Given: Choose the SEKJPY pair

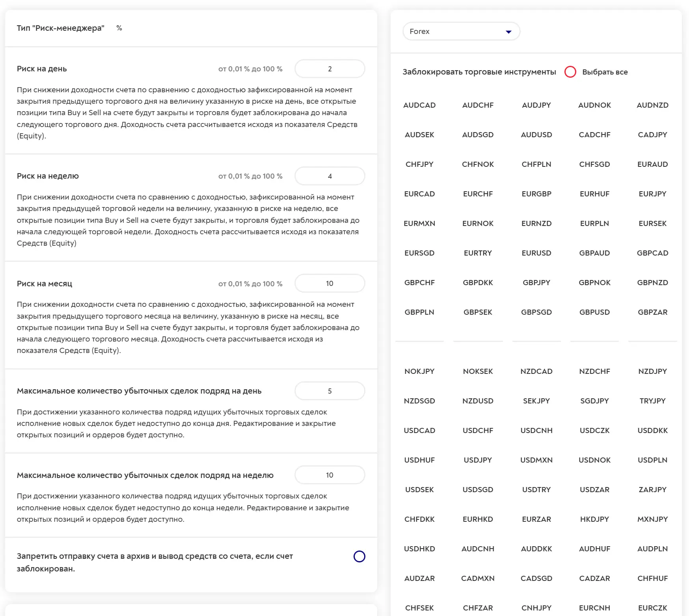Looking at the screenshot, I should coord(536,401).
